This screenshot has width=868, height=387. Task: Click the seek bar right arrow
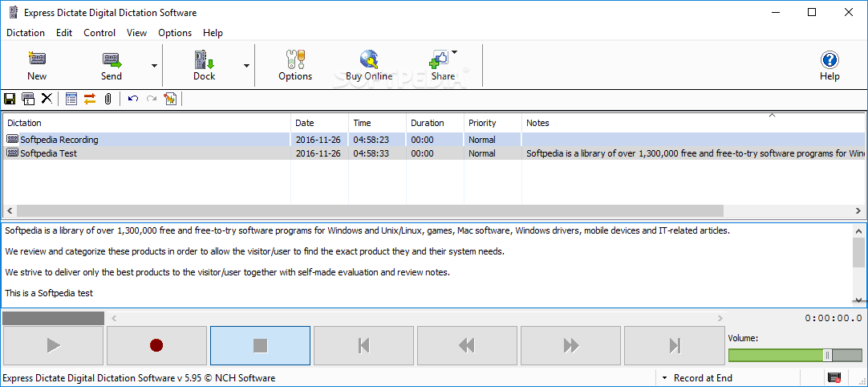[x=720, y=318]
